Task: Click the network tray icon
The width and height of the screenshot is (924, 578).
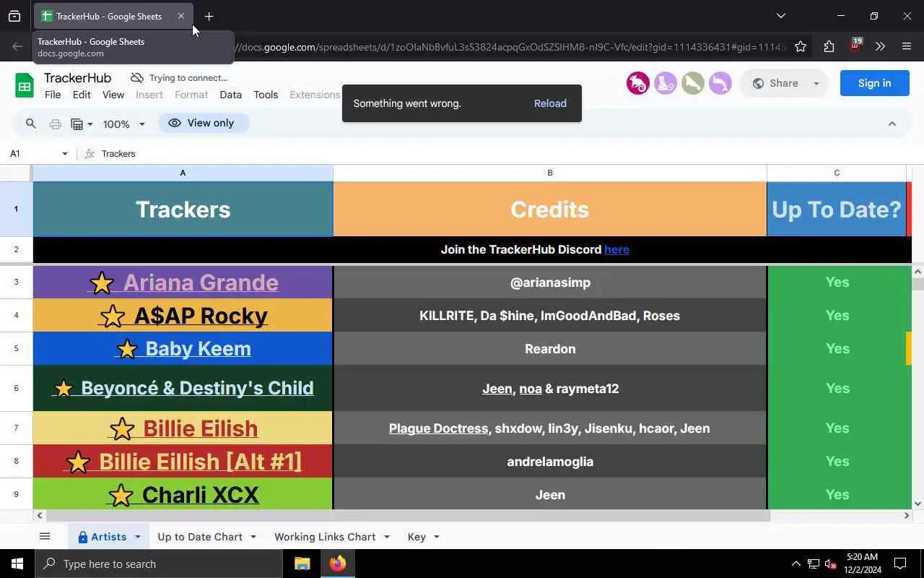Action: [x=813, y=564]
